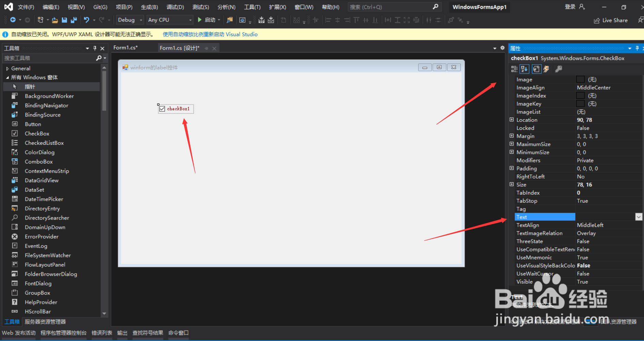Expand the Location property

click(512, 120)
